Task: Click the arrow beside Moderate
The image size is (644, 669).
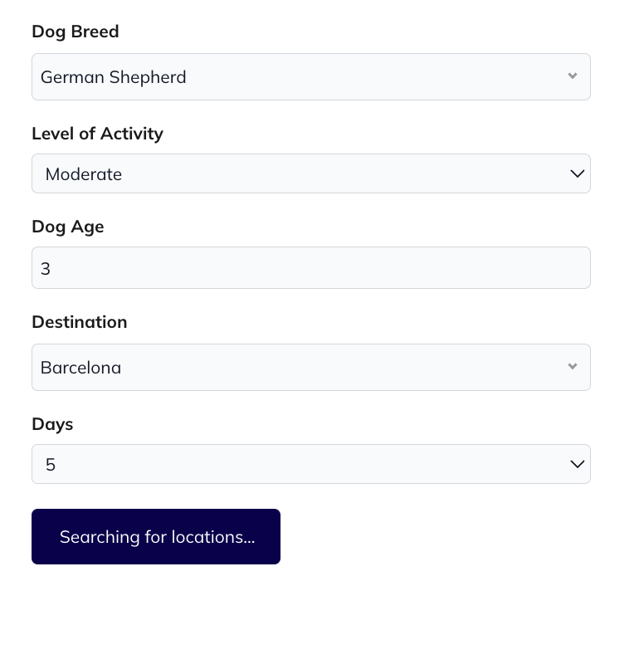Action: coord(578,173)
